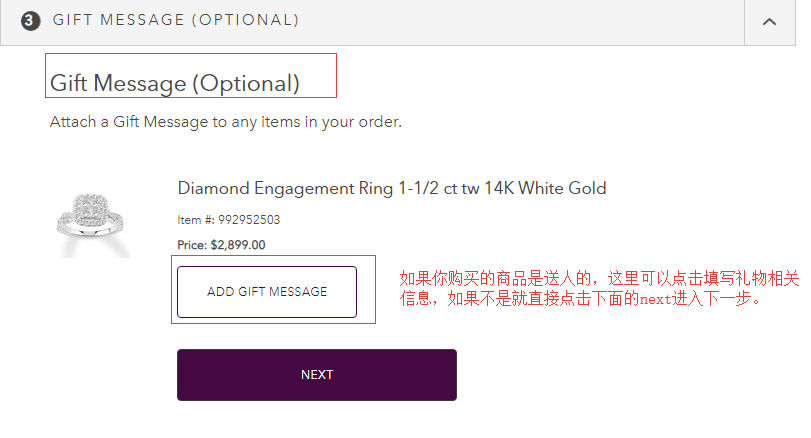Click the large Gift Message heading
The height and width of the screenshot is (438, 811).
175,83
